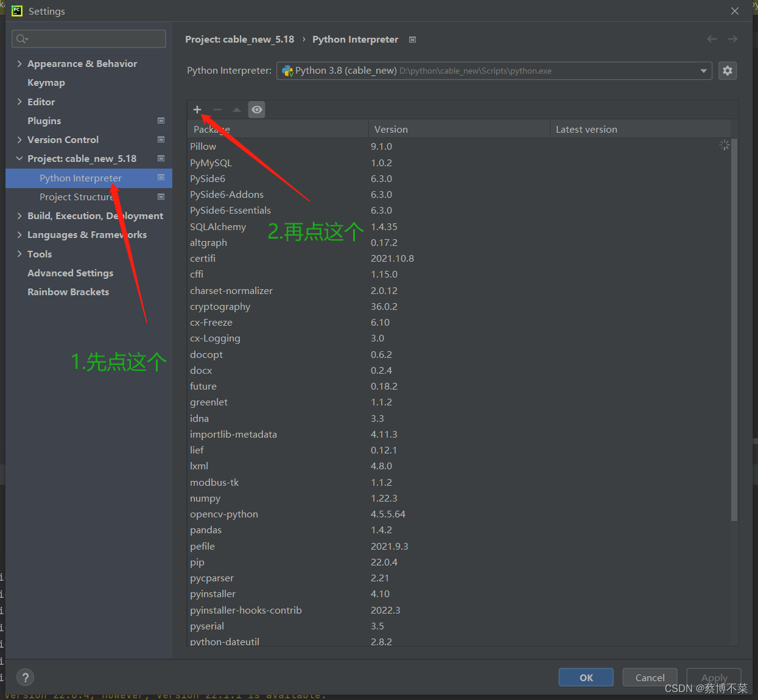Click the add package plus icon
The height and width of the screenshot is (700, 758).
[197, 110]
